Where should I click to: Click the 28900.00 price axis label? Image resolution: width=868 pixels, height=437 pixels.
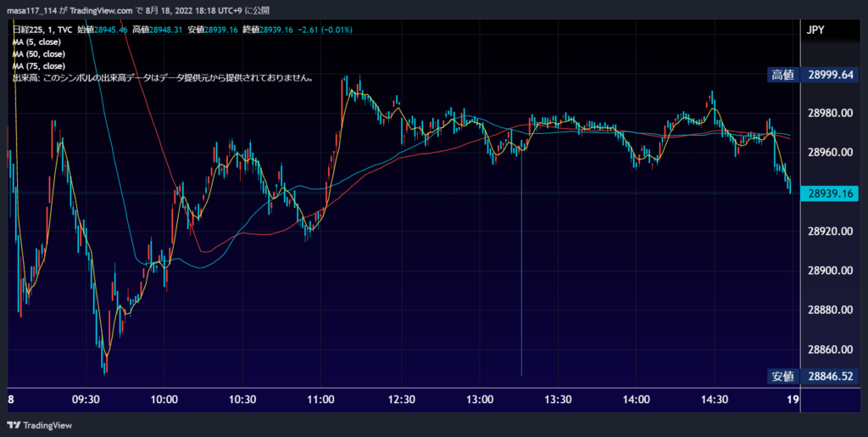[830, 271]
